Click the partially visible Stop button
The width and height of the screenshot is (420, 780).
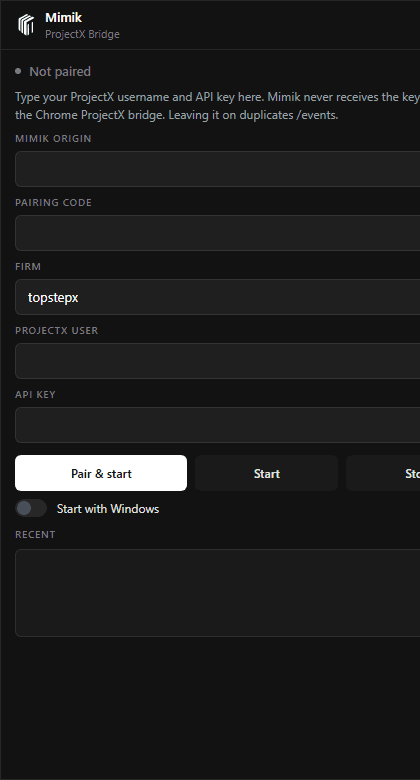point(383,473)
